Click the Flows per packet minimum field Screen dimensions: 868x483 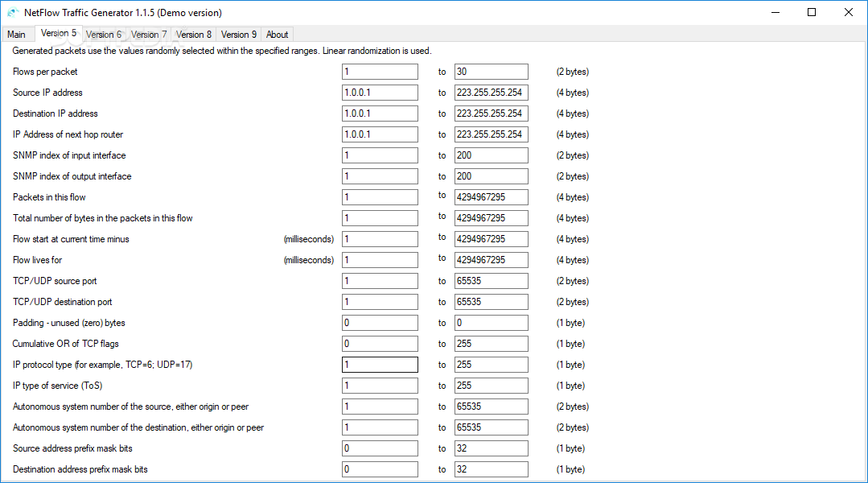(x=380, y=72)
